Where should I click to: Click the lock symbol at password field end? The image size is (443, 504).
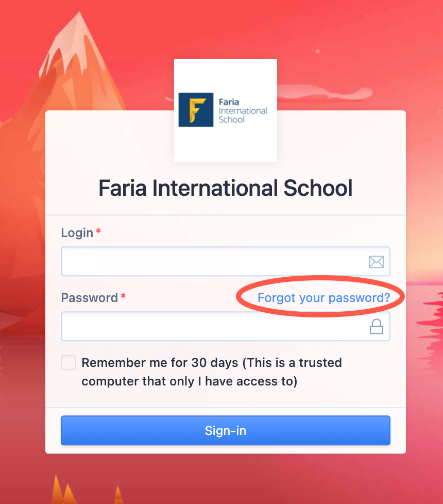pyautogui.click(x=376, y=326)
